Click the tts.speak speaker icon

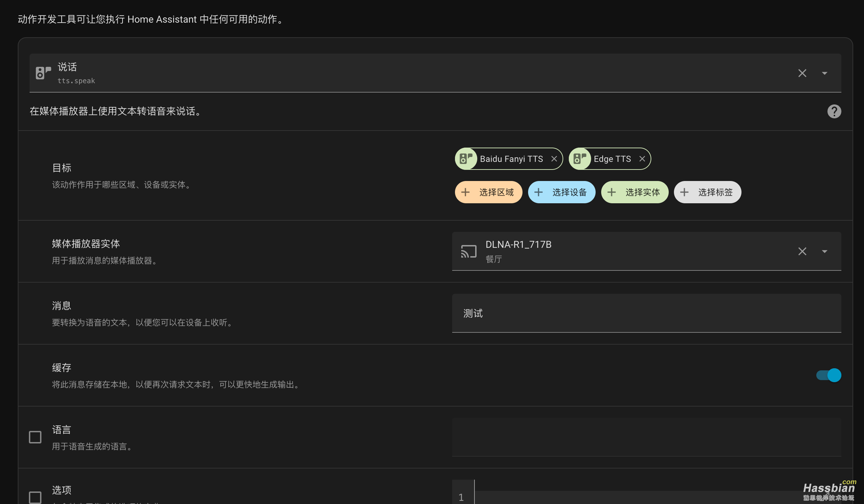tap(43, 73)
